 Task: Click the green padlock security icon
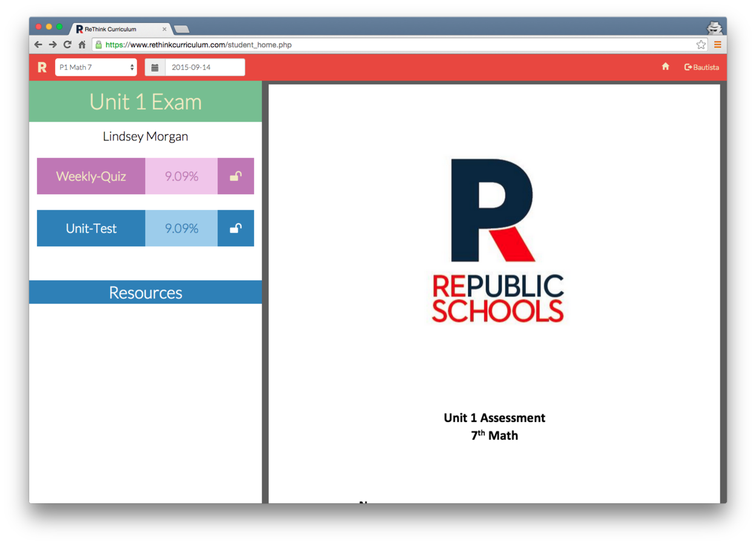(99, 45)
